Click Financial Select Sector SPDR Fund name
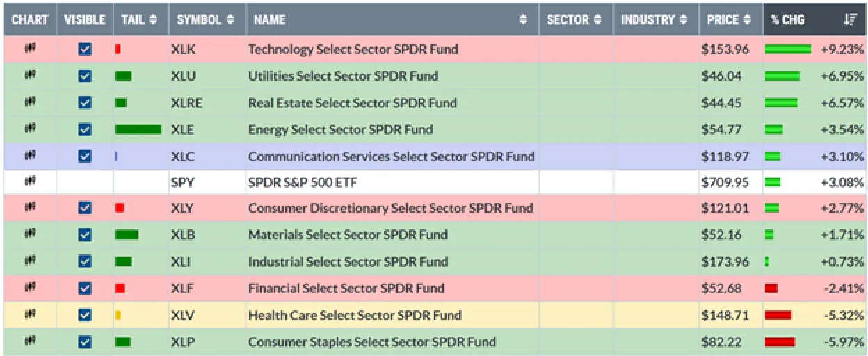 pos(346,288)
